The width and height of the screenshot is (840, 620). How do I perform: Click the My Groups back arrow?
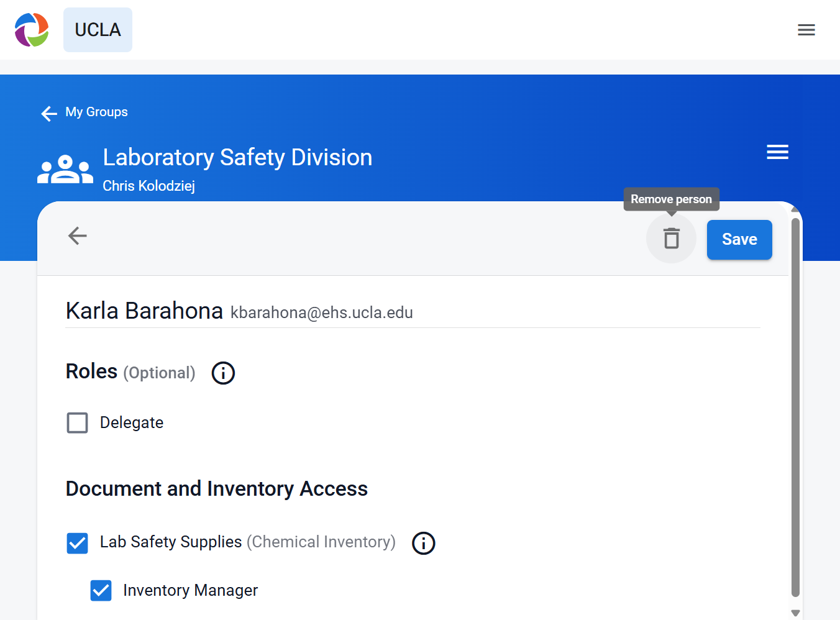[x=49, y=113]
